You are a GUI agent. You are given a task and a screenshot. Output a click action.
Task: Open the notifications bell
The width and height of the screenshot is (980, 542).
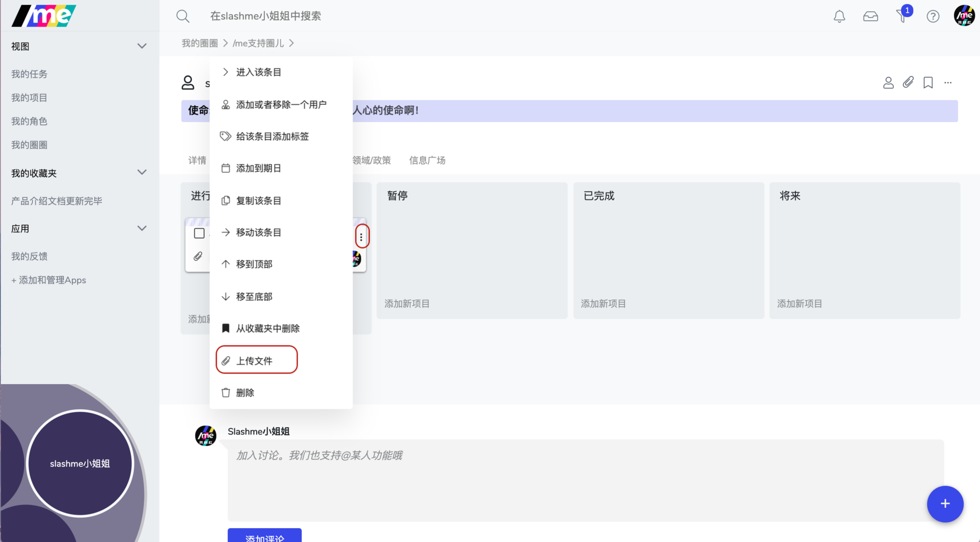pyautogui.click(x=839, y=16)
